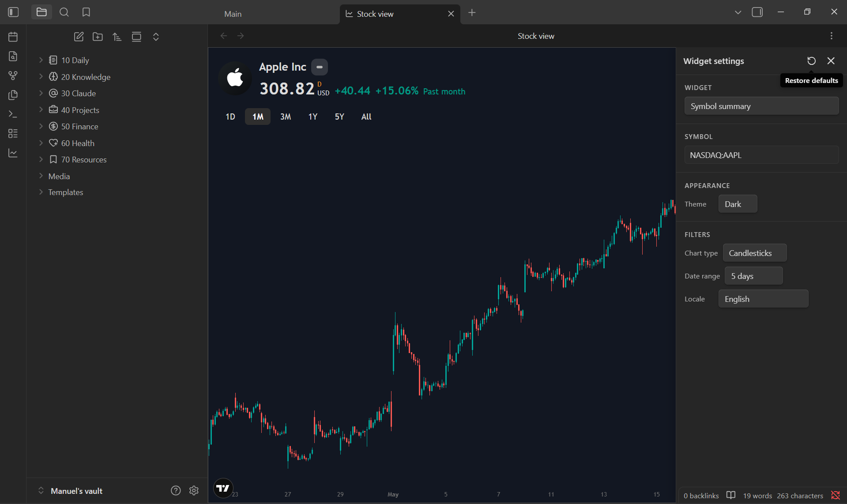Change the sort order icon
847x504 pixels.
click(x=117, y=37)
